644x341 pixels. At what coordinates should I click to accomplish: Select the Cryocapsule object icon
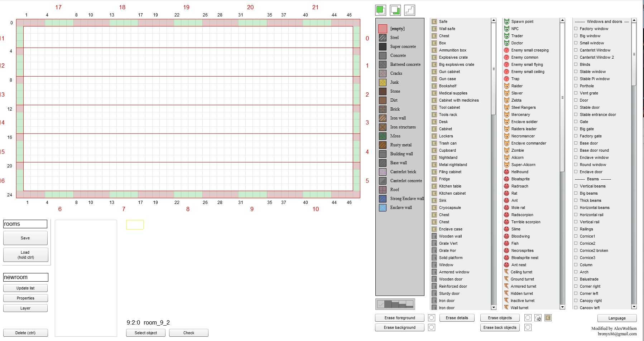point(434,208)
